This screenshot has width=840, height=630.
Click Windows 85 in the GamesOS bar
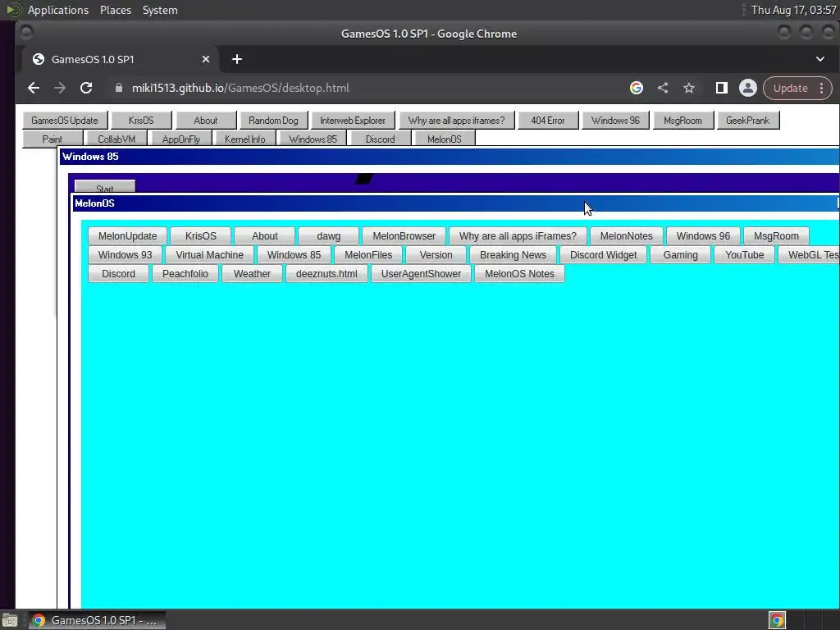pyautogui.click(x=313, y=139)
